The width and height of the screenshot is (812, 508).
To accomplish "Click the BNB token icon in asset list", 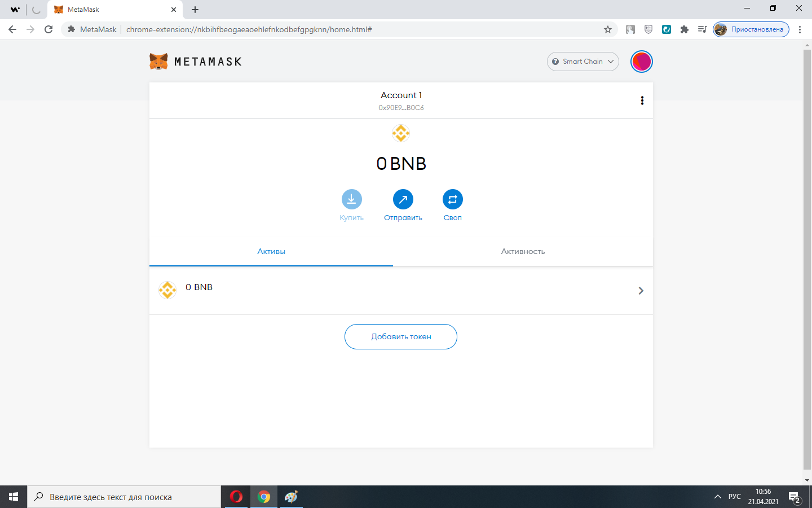I will [167, 290].
